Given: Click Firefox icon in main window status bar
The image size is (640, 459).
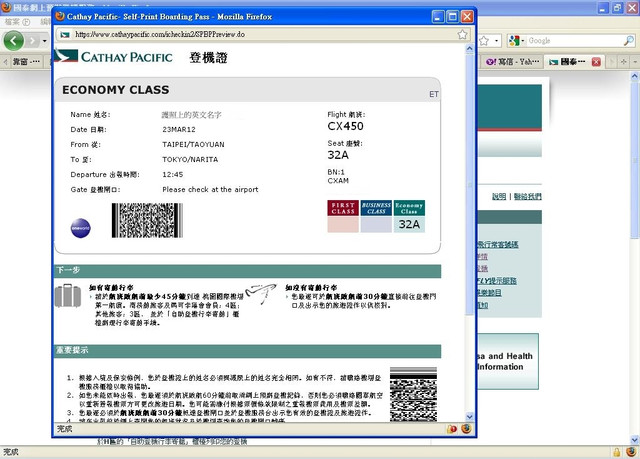Looking at the screenshot, I should click(x=631, y=452).
